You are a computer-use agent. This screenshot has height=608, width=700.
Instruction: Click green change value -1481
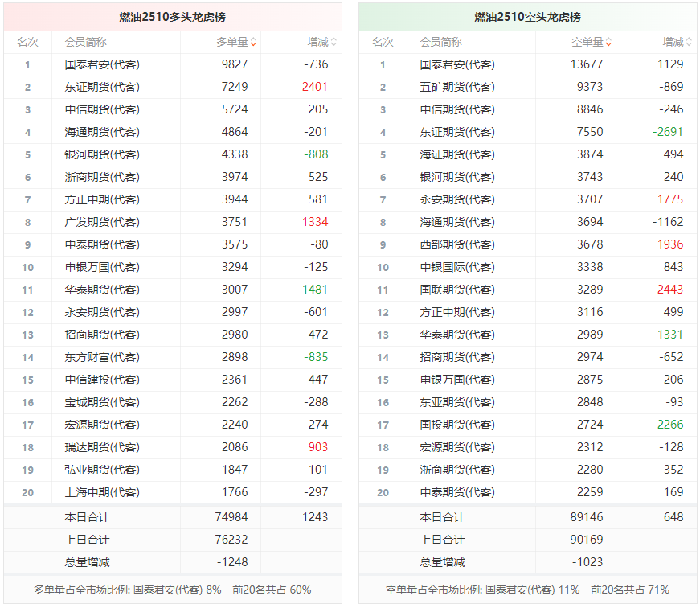(x=313, y=290)
